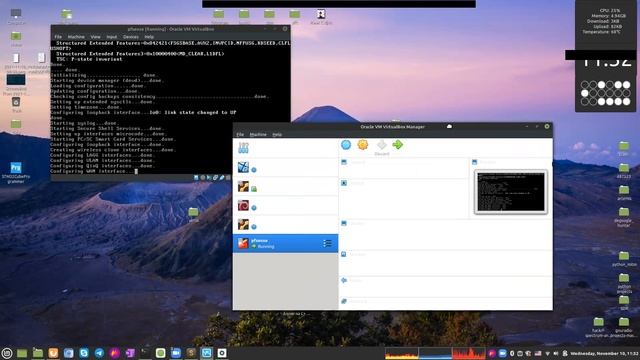
Task: Click the active VirtualBox taskbar item
Action: tap(207, 353)
